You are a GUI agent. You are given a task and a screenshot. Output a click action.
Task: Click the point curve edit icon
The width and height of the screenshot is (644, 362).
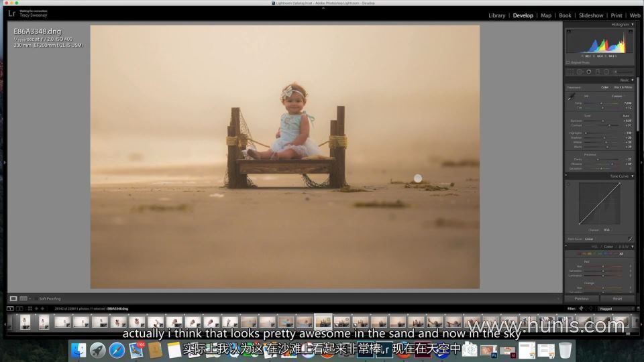pyautogui.click(x=630, y=239)
